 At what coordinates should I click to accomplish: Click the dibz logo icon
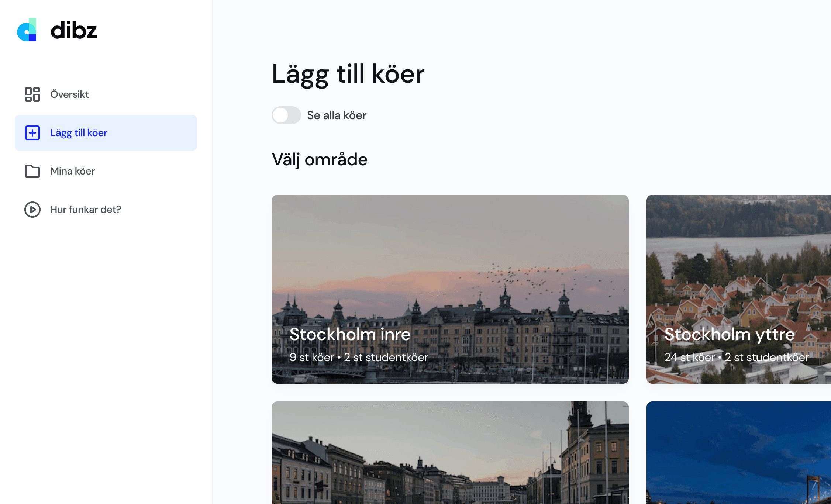point(27,30)
